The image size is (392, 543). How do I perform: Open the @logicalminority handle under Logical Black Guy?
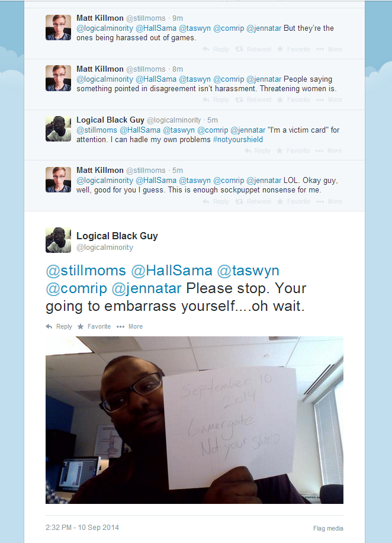[105, 248]
